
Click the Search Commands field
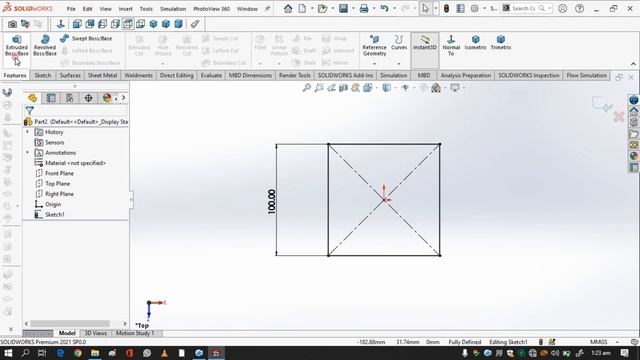click(x=525, y=9)
